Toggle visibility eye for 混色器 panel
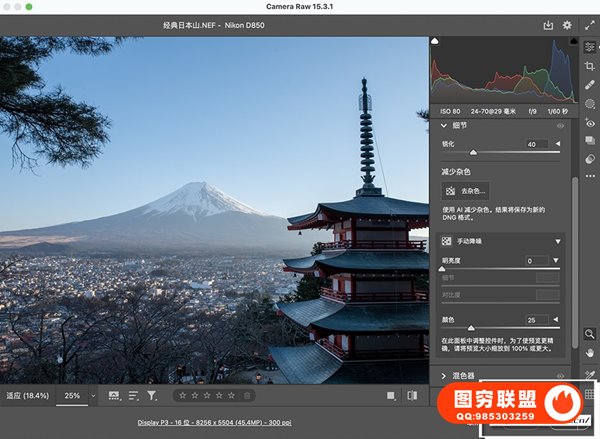The height and width of the screenshot is (439, 600). tap(561, 377)
